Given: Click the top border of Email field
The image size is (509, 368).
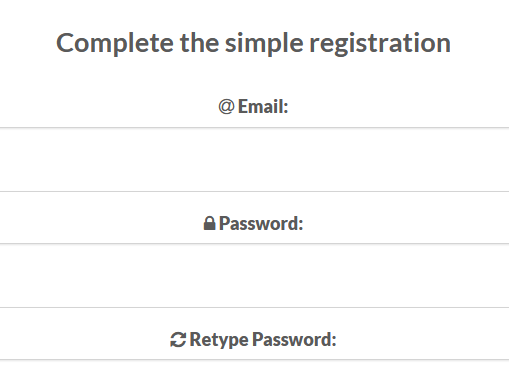Looking at the screenshot, I should (254, 127).
